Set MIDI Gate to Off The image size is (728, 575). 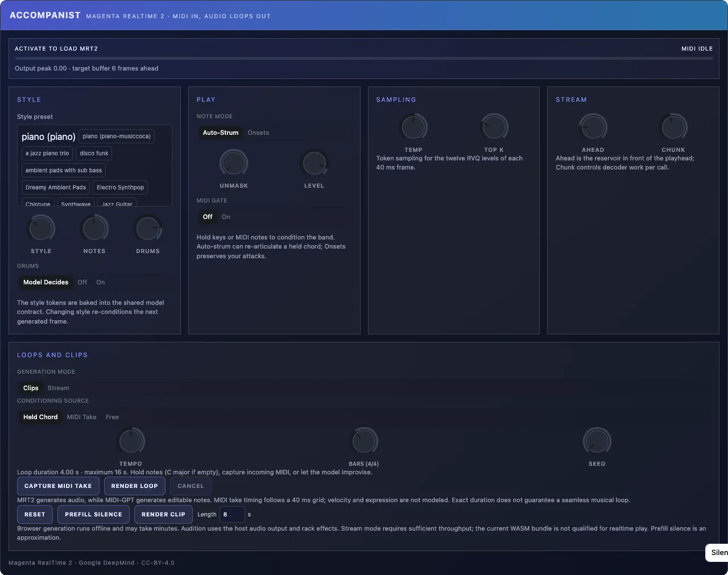click(208, 217)
